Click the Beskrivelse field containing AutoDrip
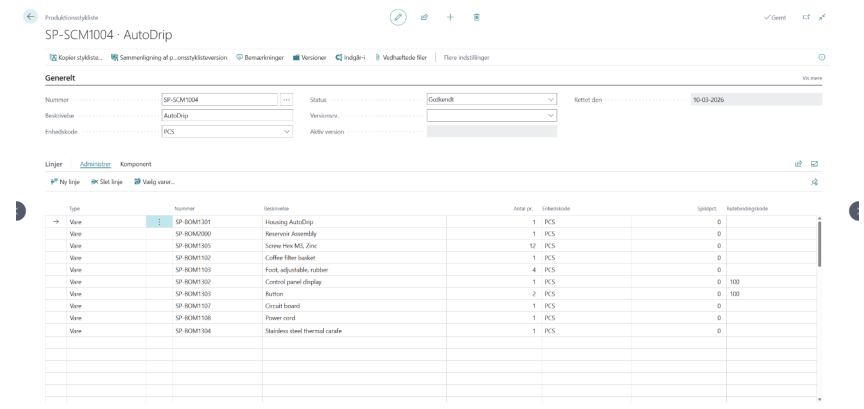 coord(227,116)
